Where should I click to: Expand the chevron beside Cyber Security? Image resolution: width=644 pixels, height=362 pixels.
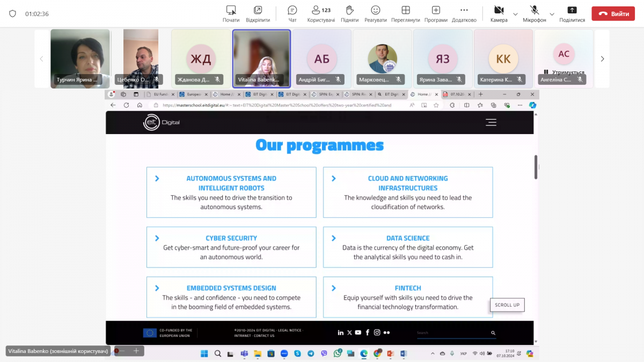pos(157,238)
